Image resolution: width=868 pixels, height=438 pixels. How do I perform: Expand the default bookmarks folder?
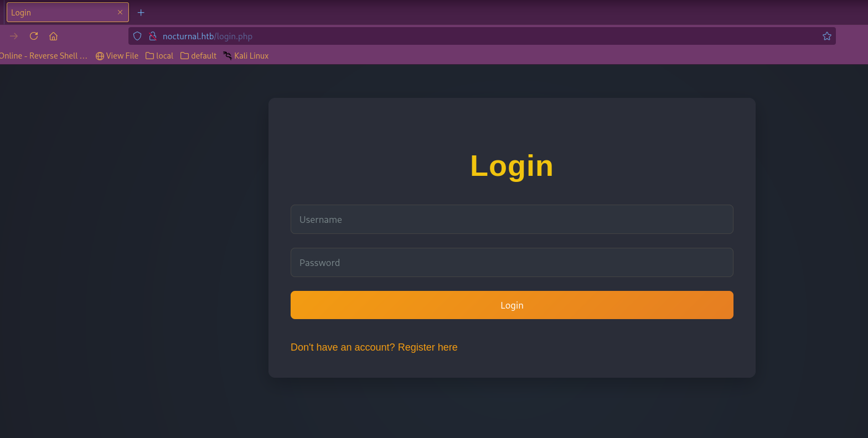tap(198, 56)
